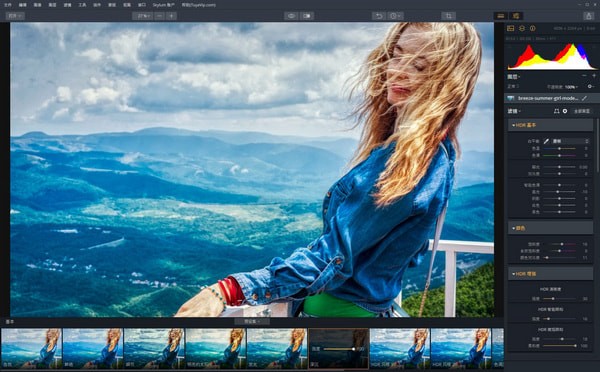Toggle the side adjustments panel icon

(516, 16)
